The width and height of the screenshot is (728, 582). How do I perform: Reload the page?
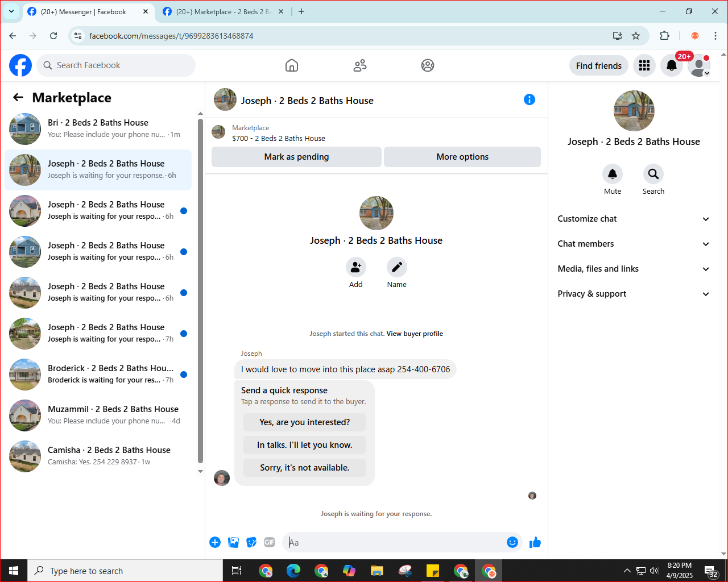[53, 36]
